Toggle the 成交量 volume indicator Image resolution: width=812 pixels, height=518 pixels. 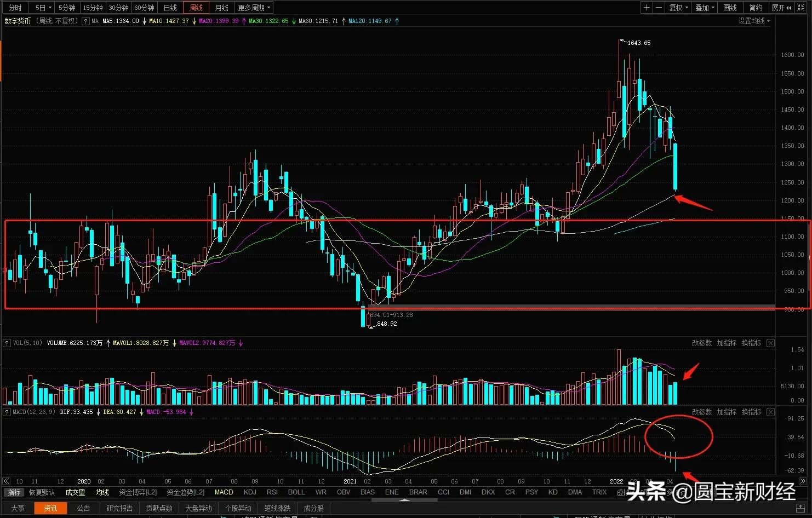point(75,492)
